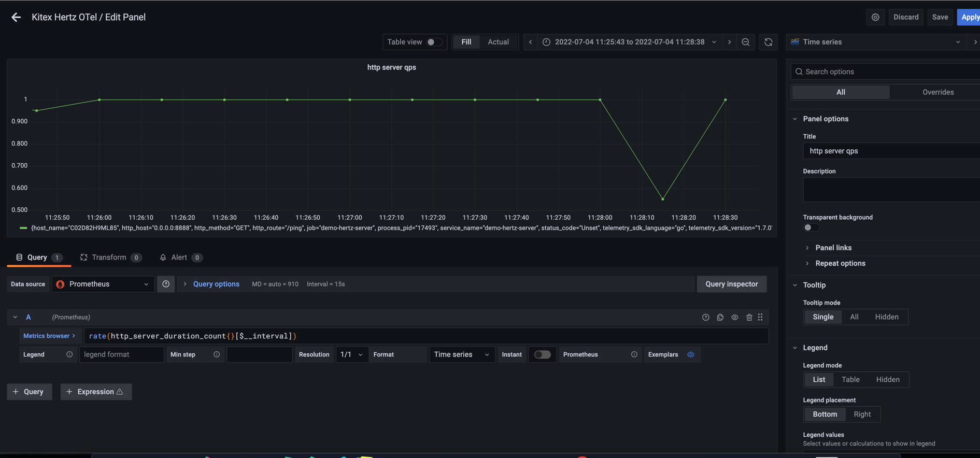Open the Metrics browser
Image resolution: width=980 pixels, height=458 pixels.
(49, 336)
